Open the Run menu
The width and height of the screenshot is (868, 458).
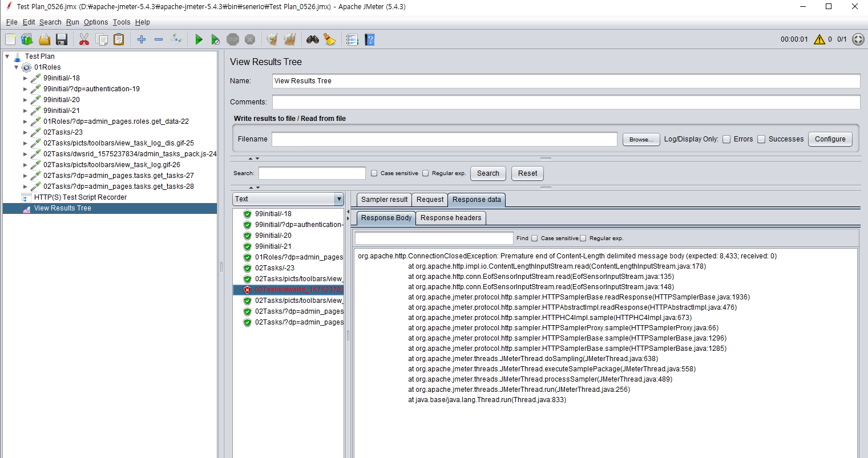[72, 22]
